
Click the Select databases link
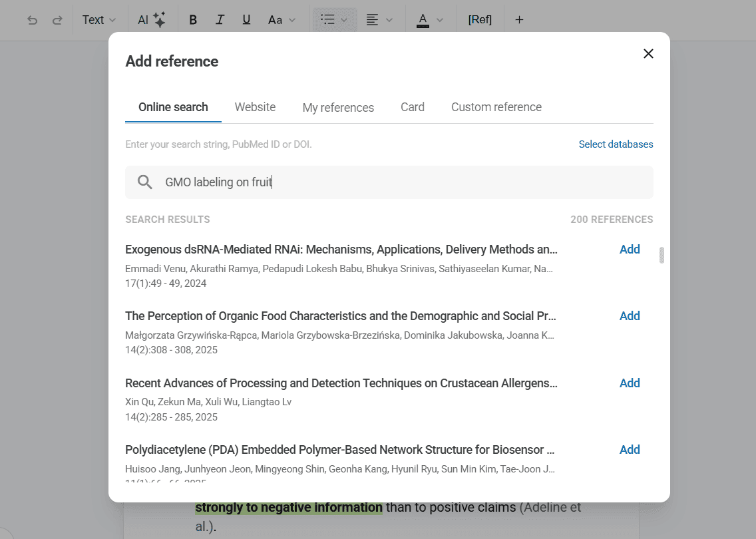tap(616, 144)
